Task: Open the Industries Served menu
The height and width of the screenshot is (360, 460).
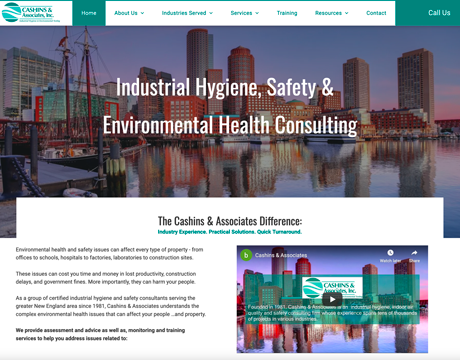Action: pyautogui.click(x=184, y=13)
